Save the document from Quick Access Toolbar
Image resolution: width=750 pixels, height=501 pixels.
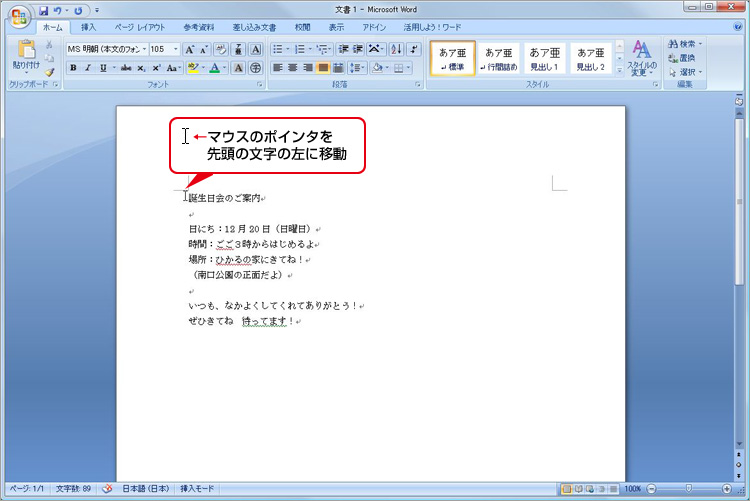pyautogui.click(x=44, y=10)
